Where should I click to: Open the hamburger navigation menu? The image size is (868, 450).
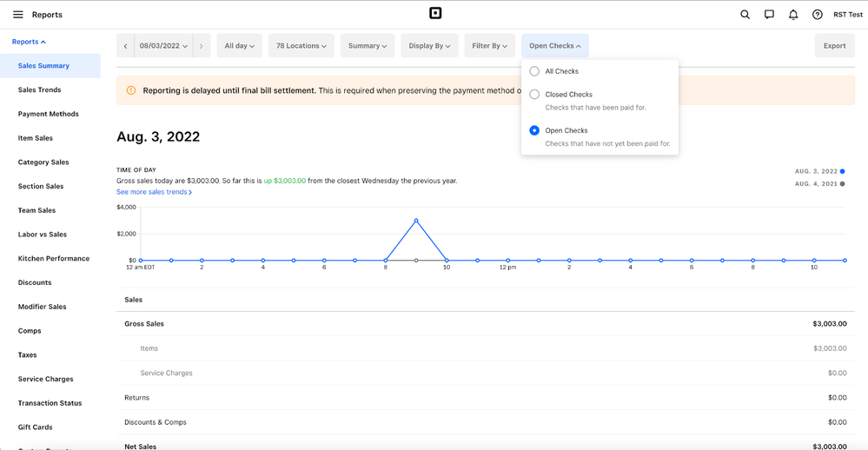(x=17, y=15)
